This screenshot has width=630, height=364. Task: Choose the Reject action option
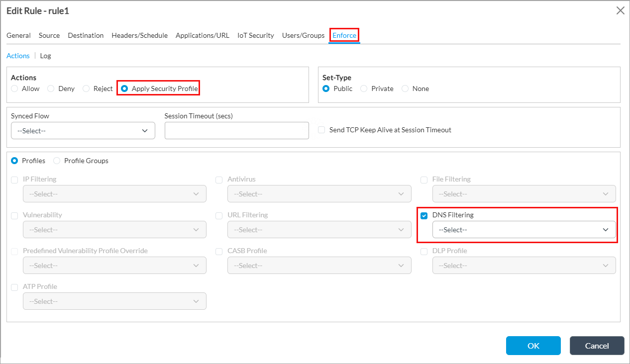(x=86, y=89)
